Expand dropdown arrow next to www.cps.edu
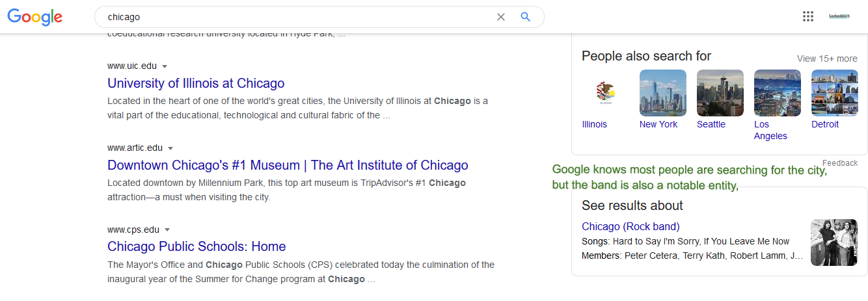Screen dimensions: 868x301 click(x=167, y=230)
